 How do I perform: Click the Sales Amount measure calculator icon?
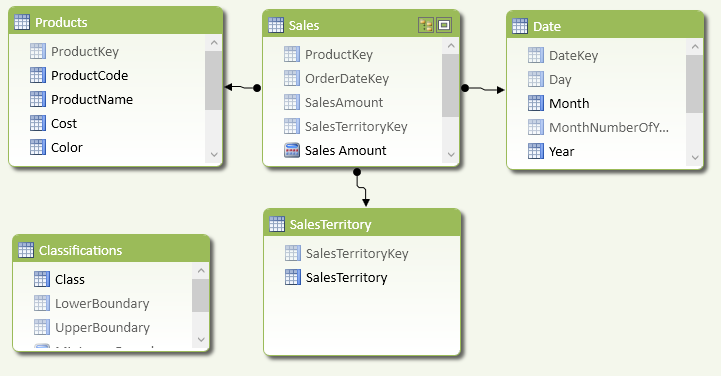(292, 150)
